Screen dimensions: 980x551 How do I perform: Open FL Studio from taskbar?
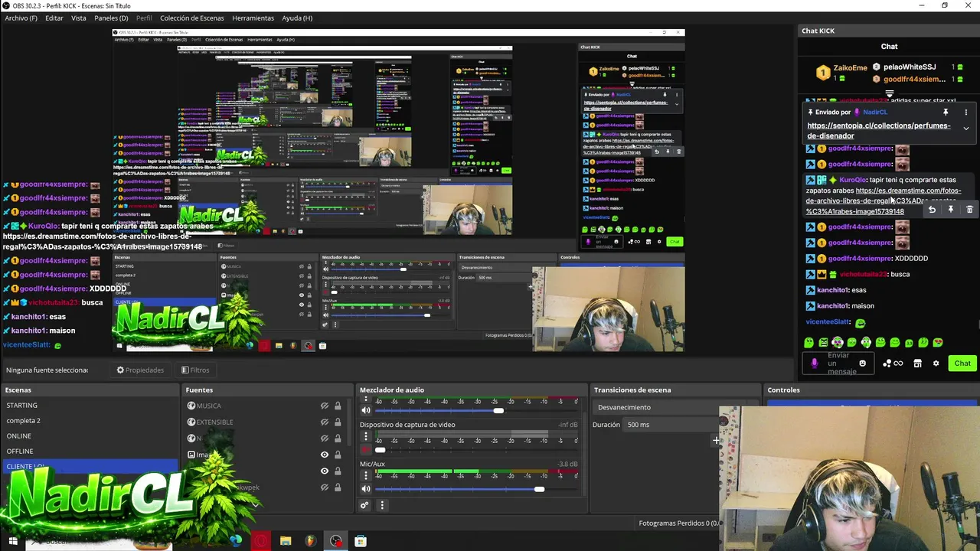(311, 541)
